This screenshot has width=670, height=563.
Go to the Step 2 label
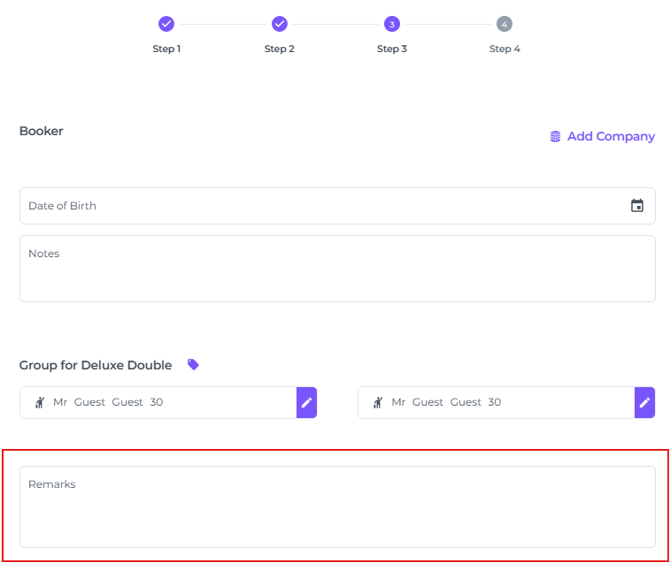279,49
